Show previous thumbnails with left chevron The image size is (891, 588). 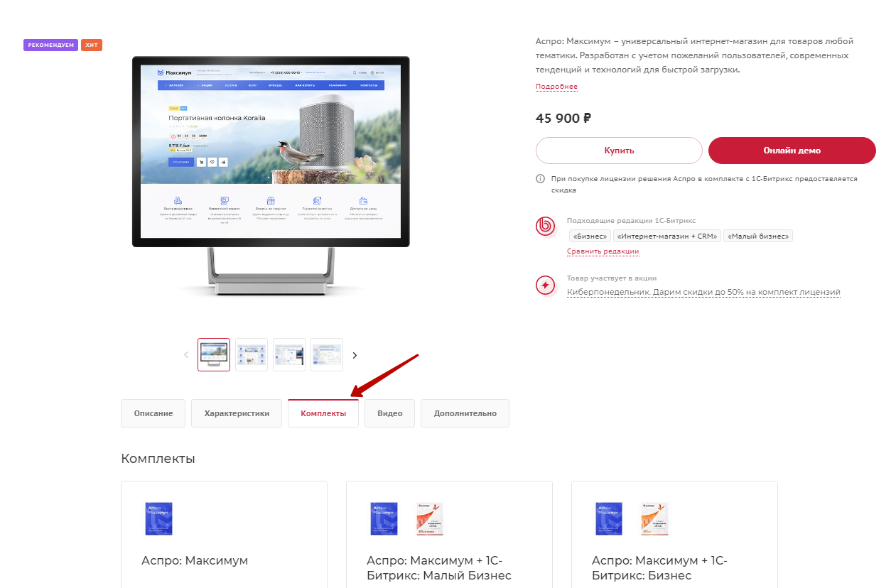click(186, 355)
